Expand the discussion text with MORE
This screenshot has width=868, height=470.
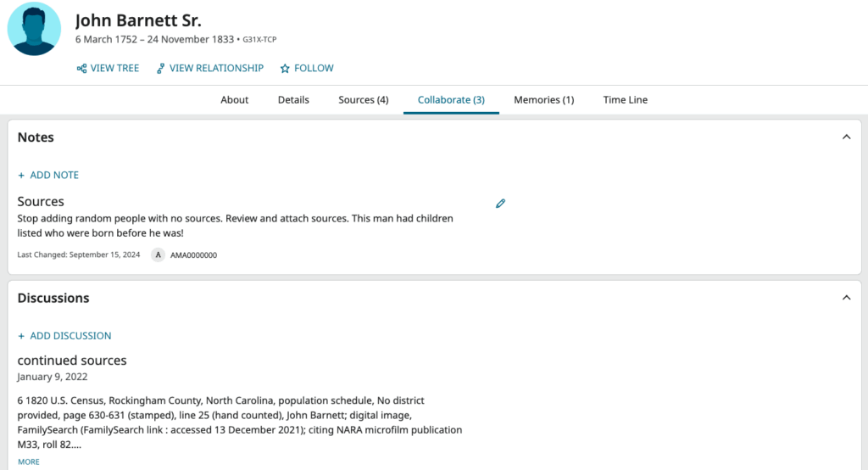click(29, 462)
